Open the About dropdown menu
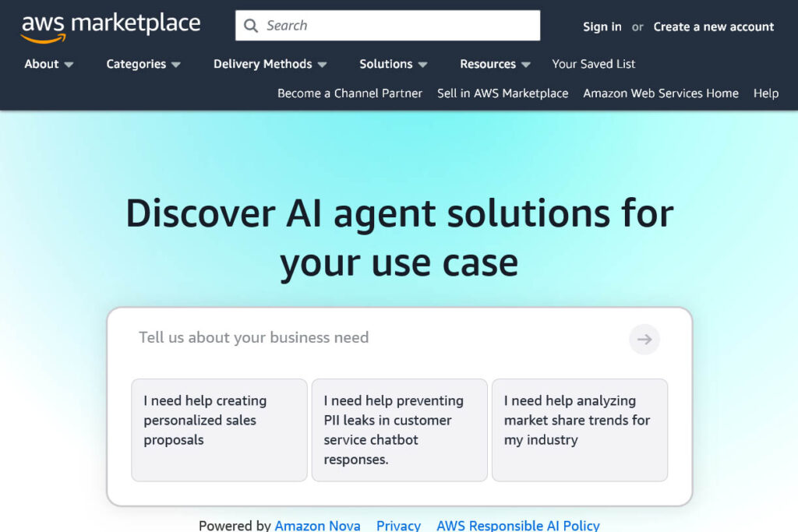 [48, 65]
